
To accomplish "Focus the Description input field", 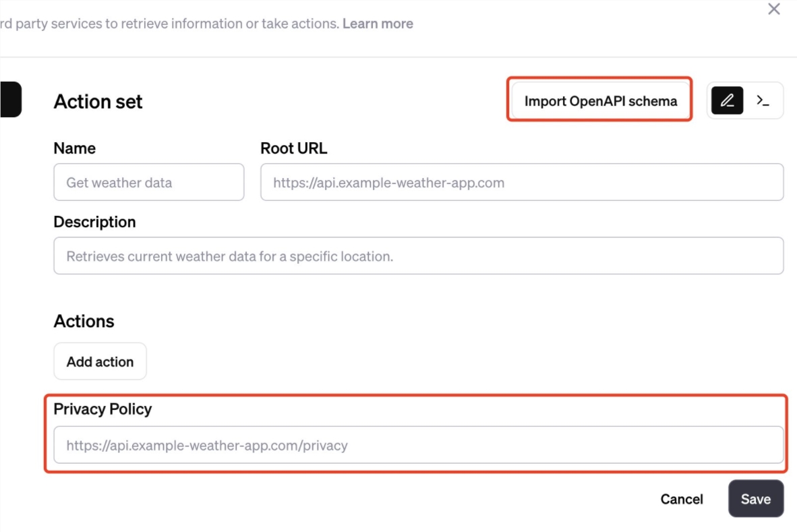I will (x=418, y=256).
